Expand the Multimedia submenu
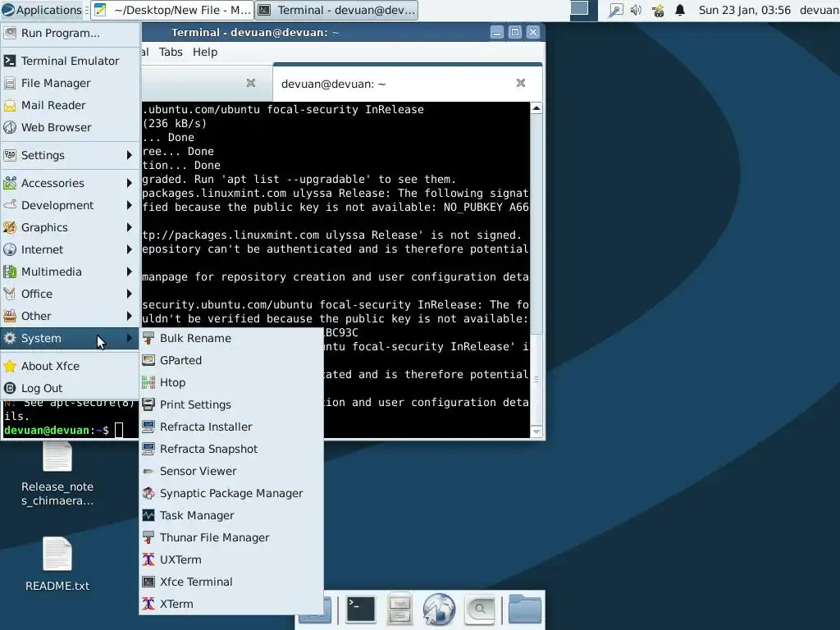The width and height of the screenshot is (840, 630). 70,272
